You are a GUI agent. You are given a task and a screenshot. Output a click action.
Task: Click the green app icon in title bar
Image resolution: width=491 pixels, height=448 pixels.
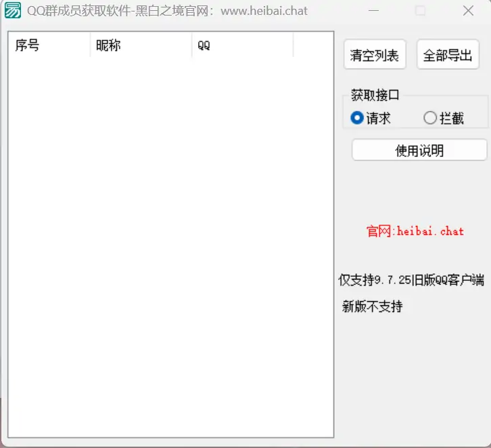13,11
